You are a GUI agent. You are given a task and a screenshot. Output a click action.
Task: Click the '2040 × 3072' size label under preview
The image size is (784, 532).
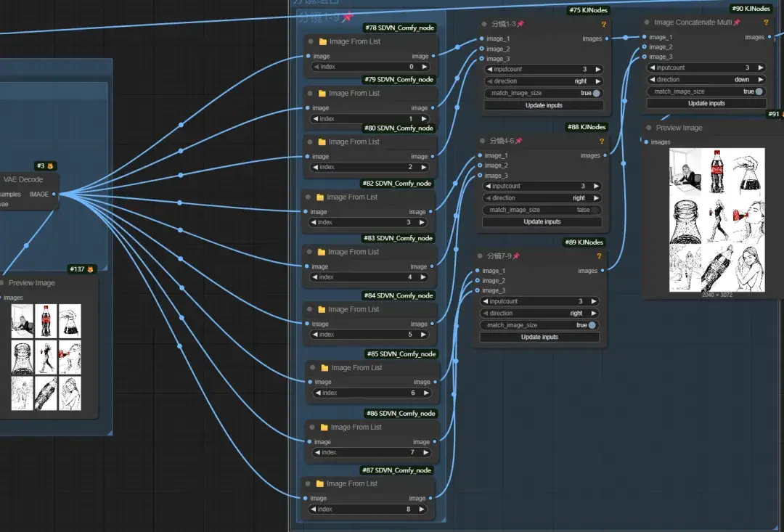pyautogui.click(x=717, y=295)
